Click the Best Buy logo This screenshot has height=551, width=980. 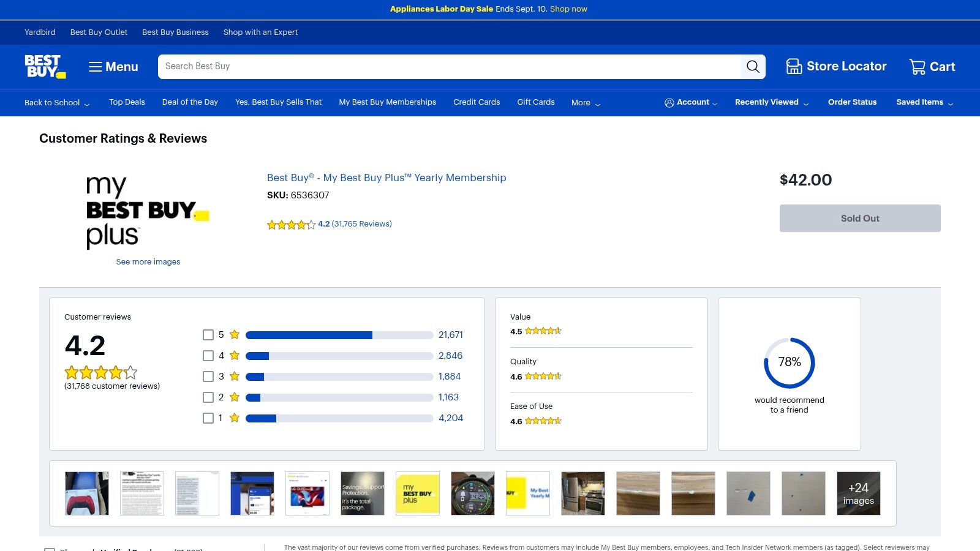[x=45, y=66]
